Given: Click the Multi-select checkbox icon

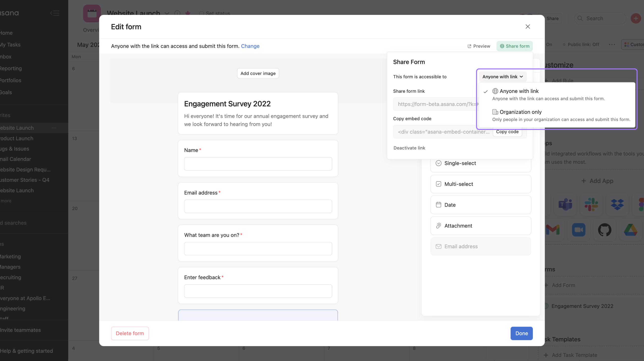Looking at the screenshot, I should pyautogui.click(x=438, y=184).
